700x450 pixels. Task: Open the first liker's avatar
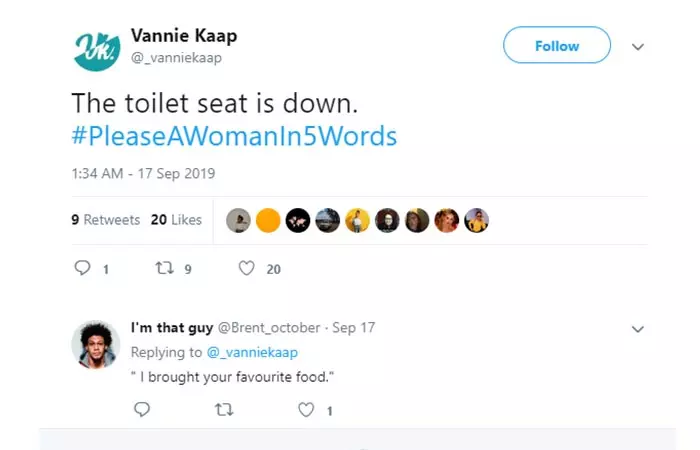click(238, 221)
